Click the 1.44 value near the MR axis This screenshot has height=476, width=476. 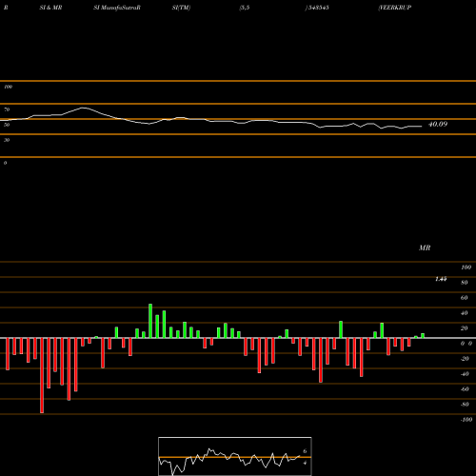pyautogui.click(x=441, y=279)
